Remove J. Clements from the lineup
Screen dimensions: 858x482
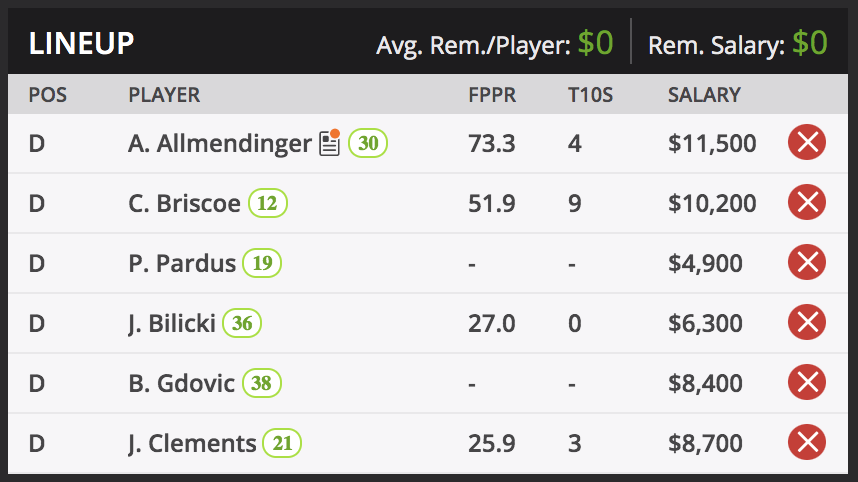(x=807, y=443)
